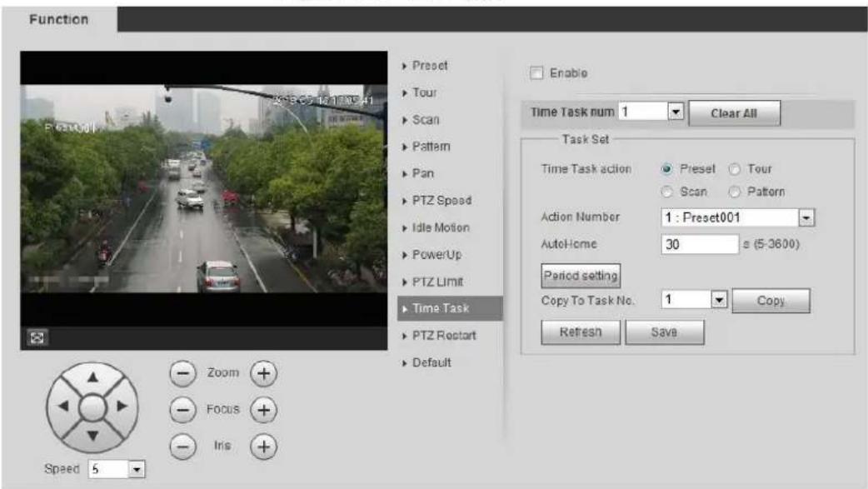Tilt camera up with PTZ up arrow
This screenshot has width=868, height=489.
click(92, 377)
